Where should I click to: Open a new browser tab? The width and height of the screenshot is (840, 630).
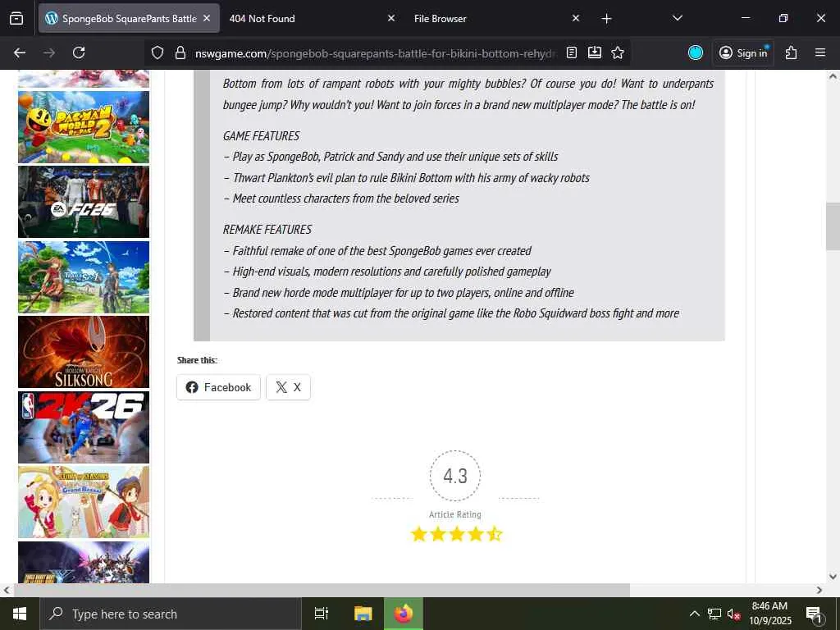606,19
